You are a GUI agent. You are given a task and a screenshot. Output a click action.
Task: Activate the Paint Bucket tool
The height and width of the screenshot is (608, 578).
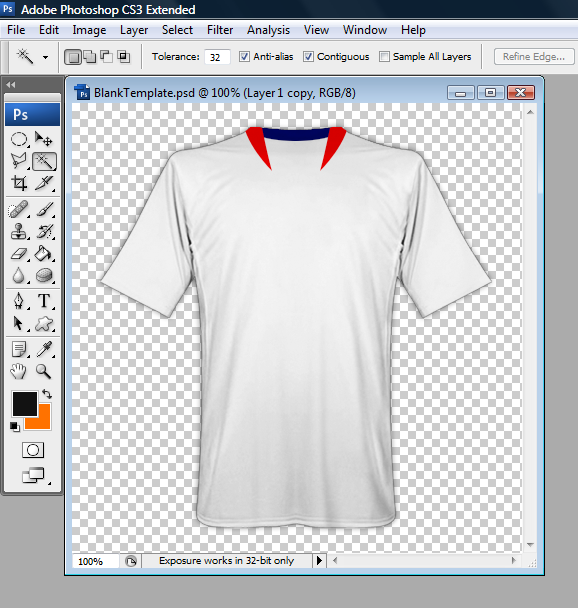[x=44, y=254]
